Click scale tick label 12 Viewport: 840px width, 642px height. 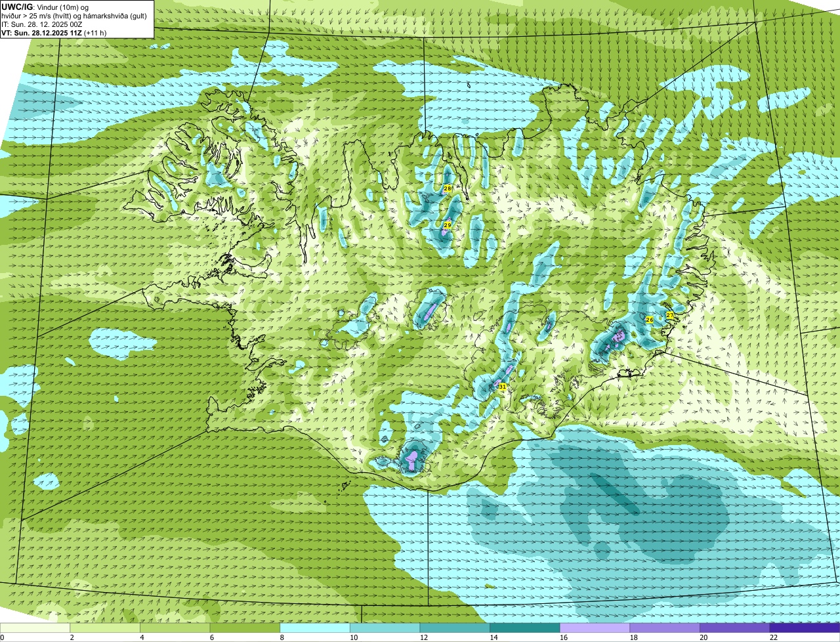tap(423, 637)
